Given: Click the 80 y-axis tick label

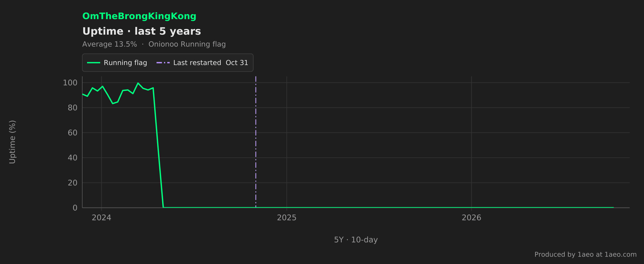Looking at the screenshot, I should [x=72, y=108].
